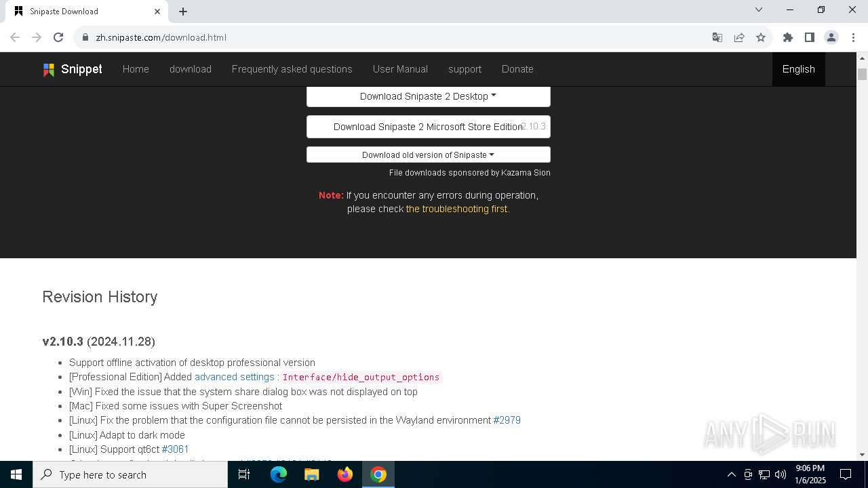The width and height of the screenshot is (868, 488).
Task: Open File Explorer from the taskbar
Action: pos(312,474)
